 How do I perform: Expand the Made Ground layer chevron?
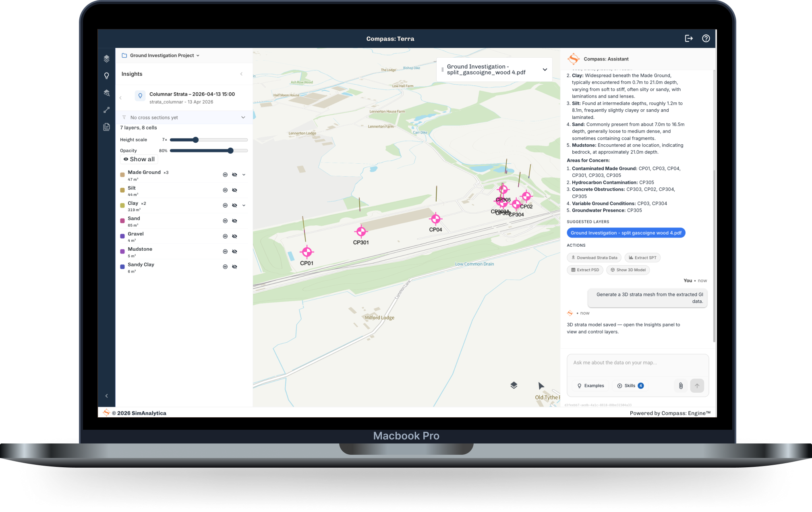(x=244, y=175)
